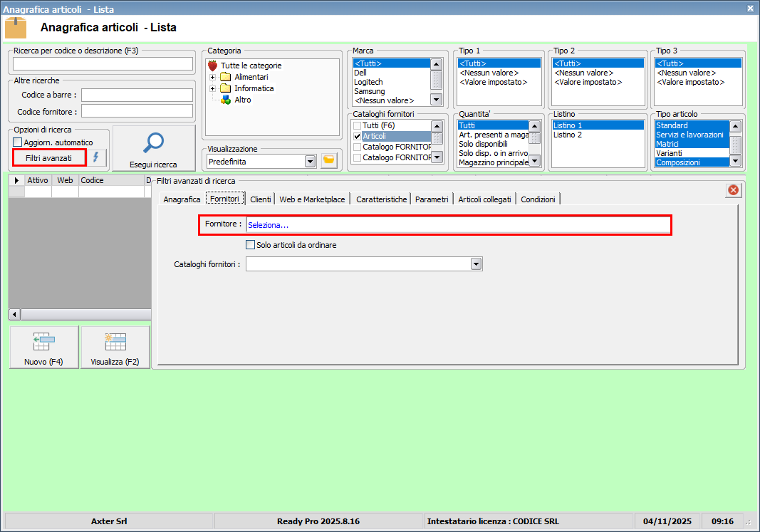Click the search by code or description field
This screenshot has height=532, width=760.
103,63
